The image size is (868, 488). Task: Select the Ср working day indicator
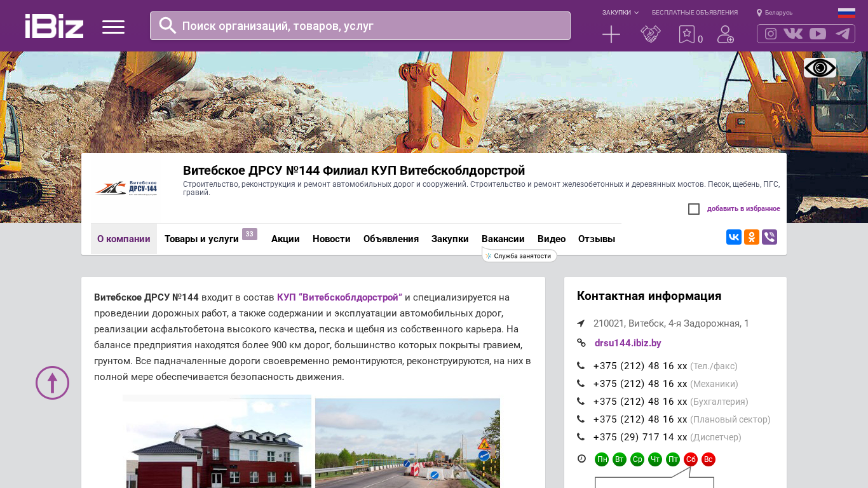pos(637,459)
